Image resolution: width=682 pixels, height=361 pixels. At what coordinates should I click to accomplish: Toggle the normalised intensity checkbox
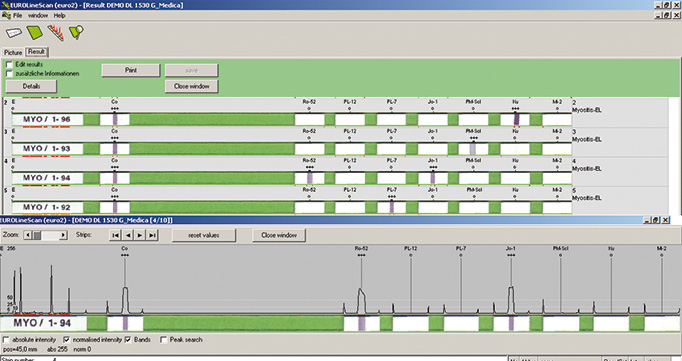67,340
